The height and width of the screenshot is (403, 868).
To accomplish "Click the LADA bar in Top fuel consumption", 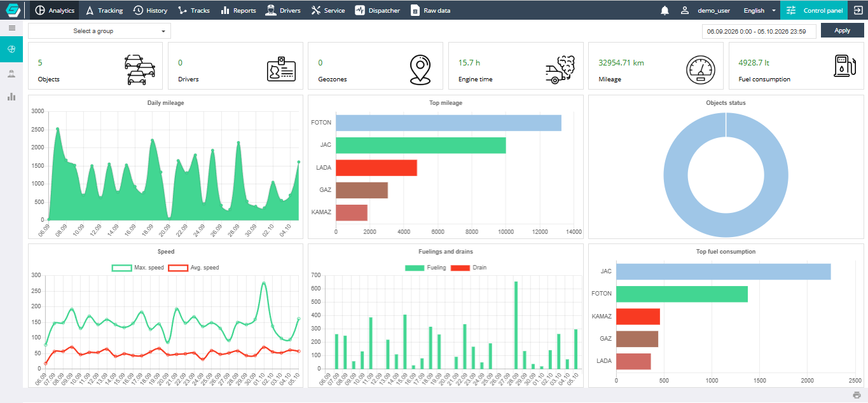I will click(633, 361).
